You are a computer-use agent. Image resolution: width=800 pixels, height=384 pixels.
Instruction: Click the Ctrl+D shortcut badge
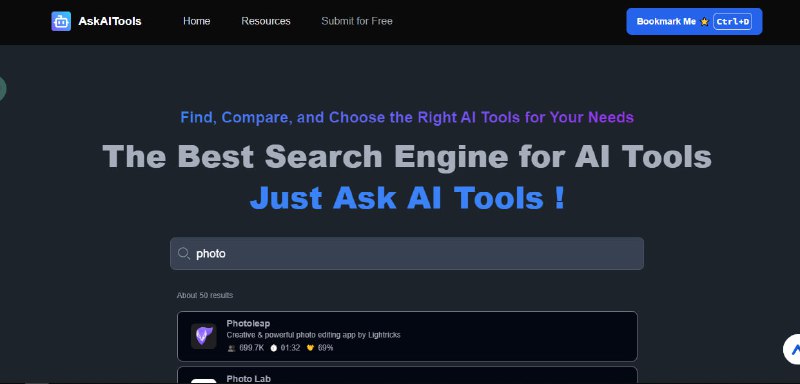click(x=732, y=21)
